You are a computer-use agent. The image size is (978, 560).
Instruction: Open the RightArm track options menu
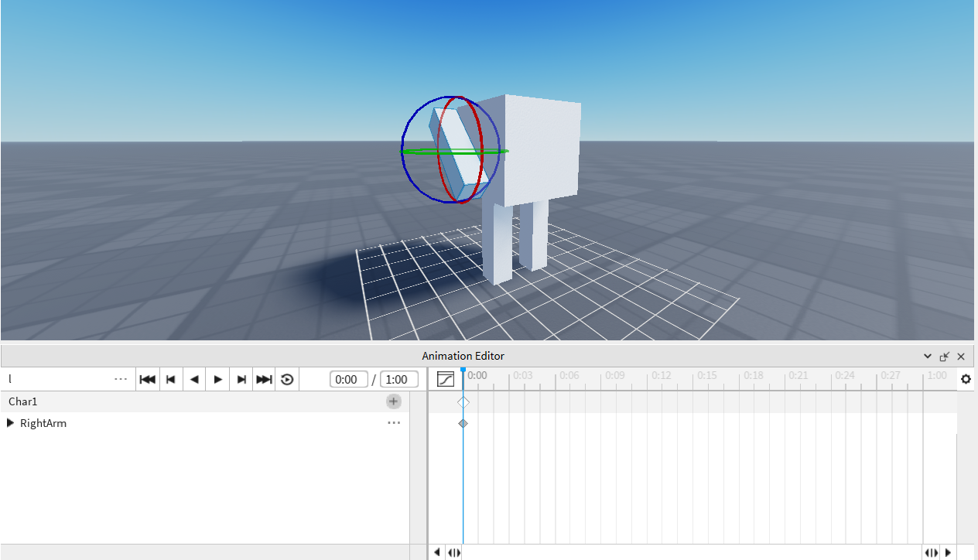394,423
